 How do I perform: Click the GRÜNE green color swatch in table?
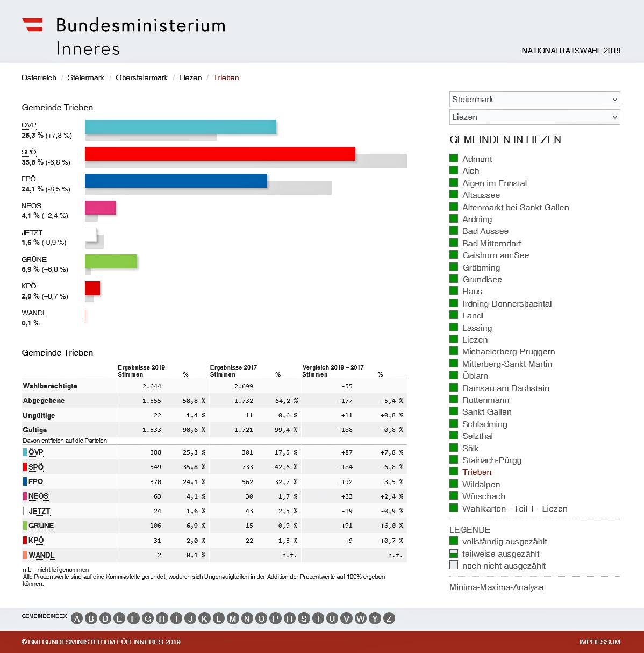pos(25,526)
